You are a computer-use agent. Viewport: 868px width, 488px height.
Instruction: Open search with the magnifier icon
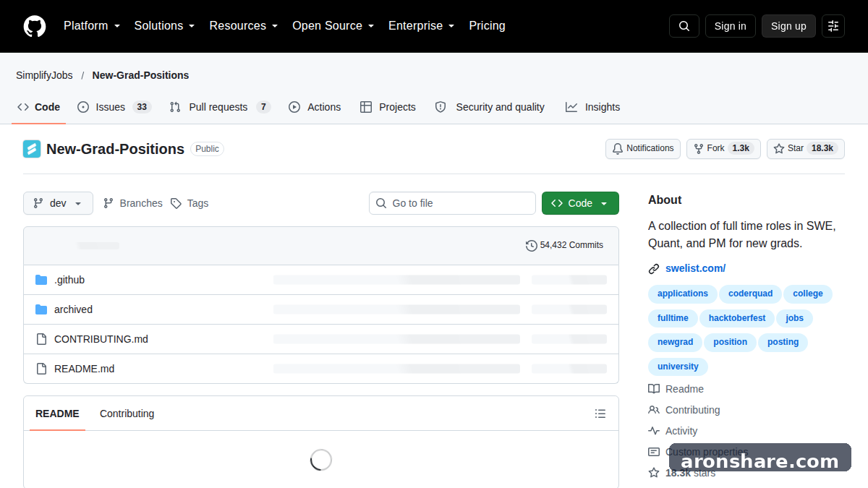click(684, 26)
